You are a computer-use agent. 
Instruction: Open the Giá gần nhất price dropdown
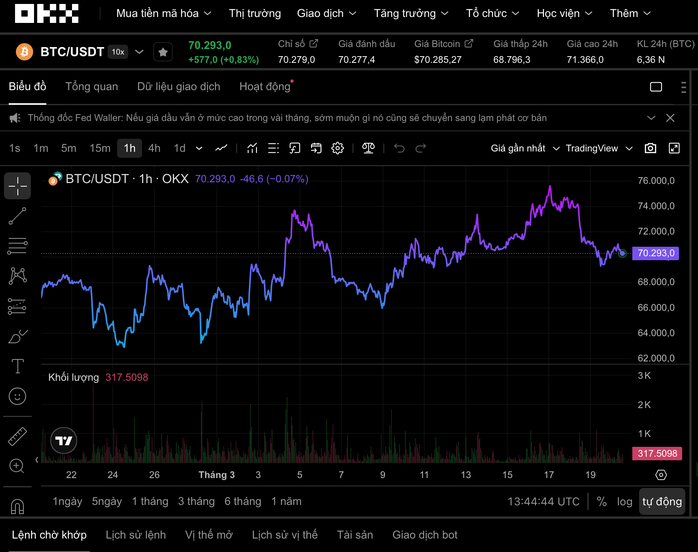524,148
